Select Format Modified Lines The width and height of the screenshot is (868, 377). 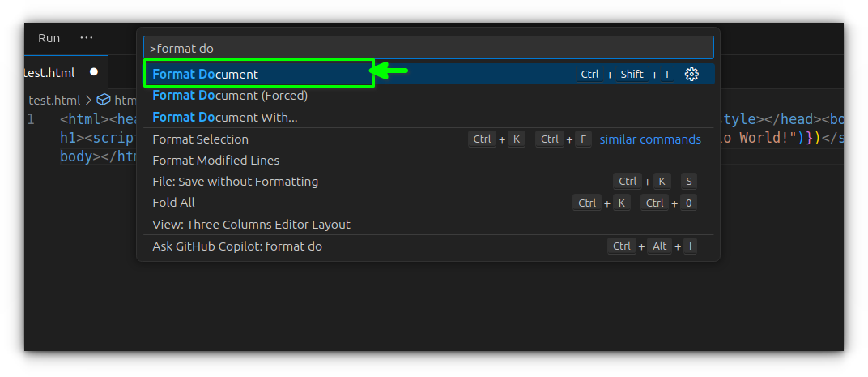215,161
